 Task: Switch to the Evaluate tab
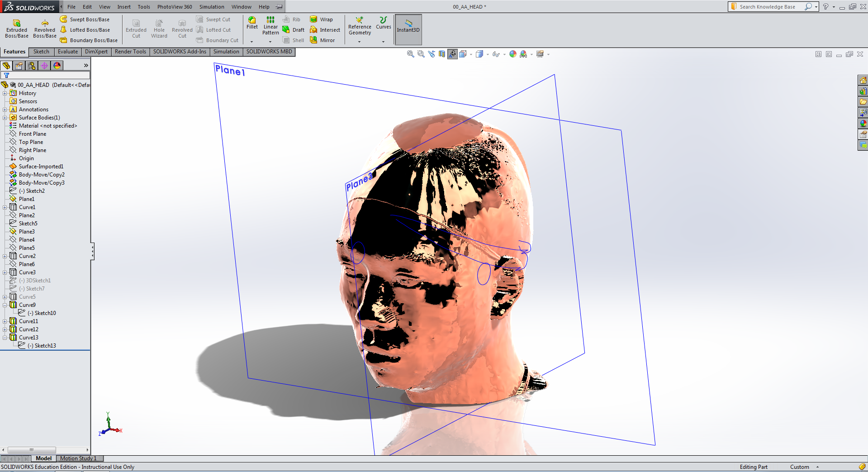click(68, 52)
